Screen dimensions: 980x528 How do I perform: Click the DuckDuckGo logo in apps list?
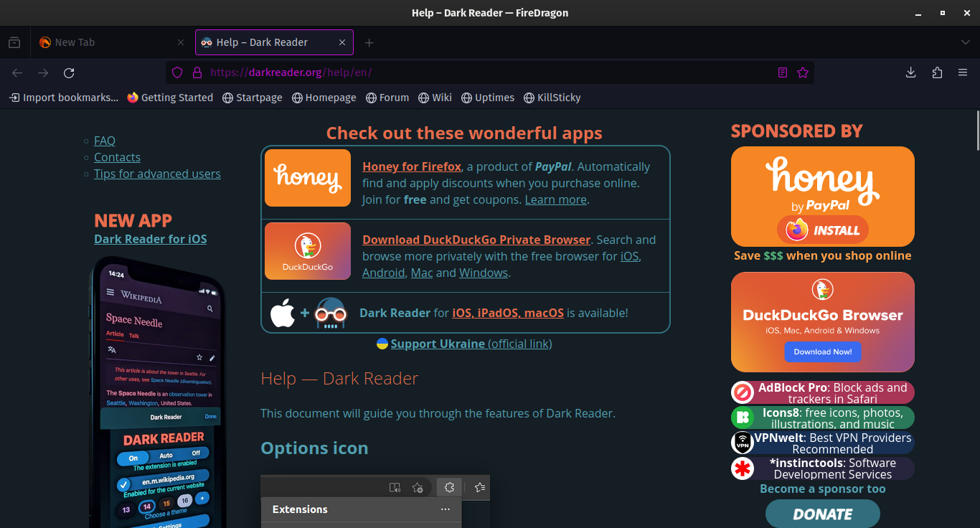point(308,251)
